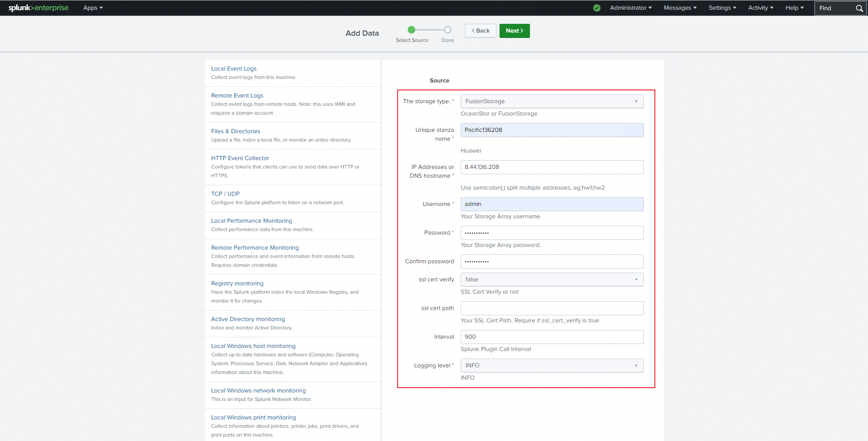Choose Remote Performance Monitoring

(255, 248)
